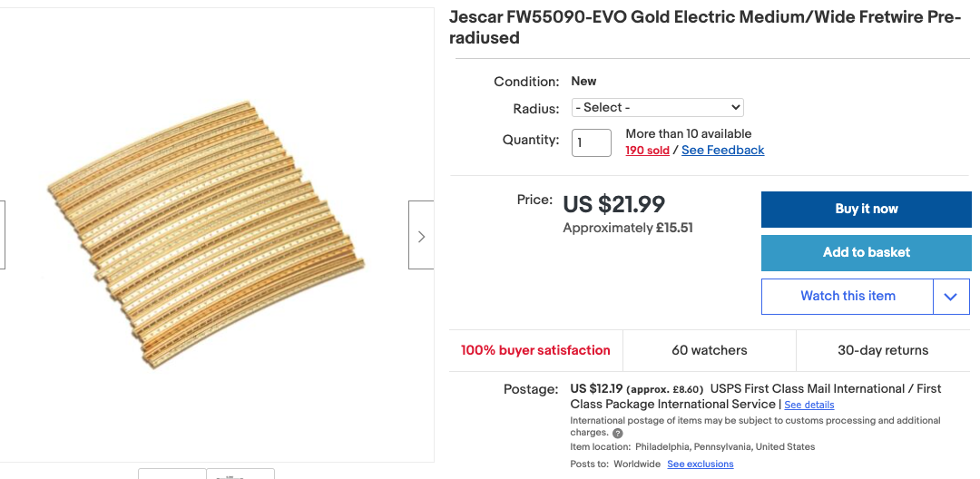980x479 pixels.
Task: Show the next product image arrow
Action: coord(421,236)
